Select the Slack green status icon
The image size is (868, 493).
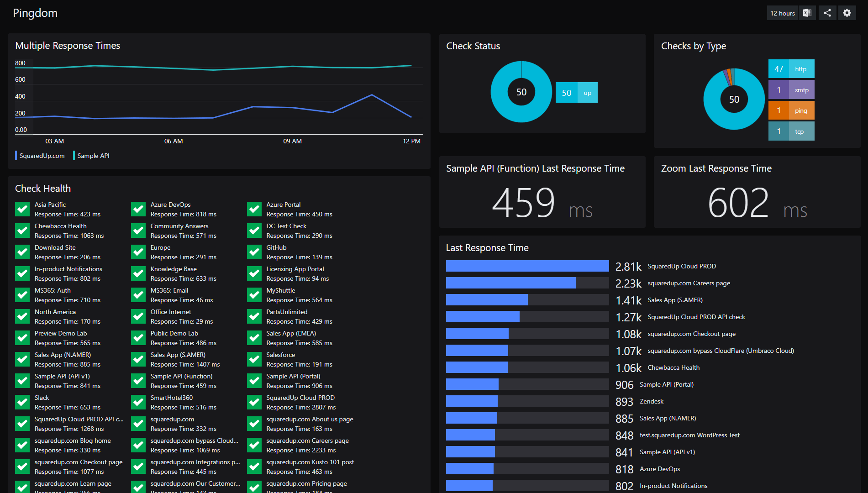[22, 402]
